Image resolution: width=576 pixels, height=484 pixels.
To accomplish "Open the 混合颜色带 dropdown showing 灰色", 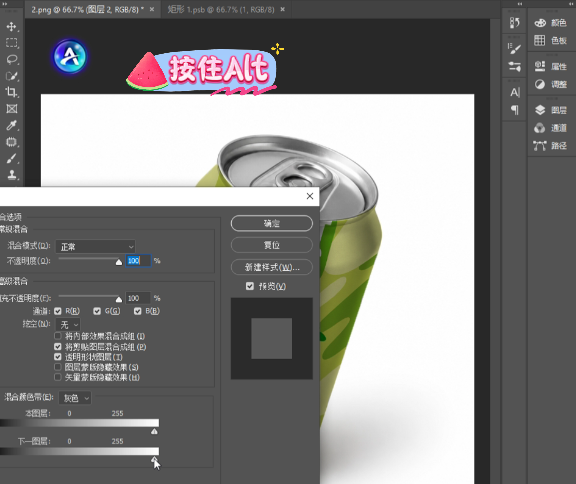I will (x=75, y=398).
